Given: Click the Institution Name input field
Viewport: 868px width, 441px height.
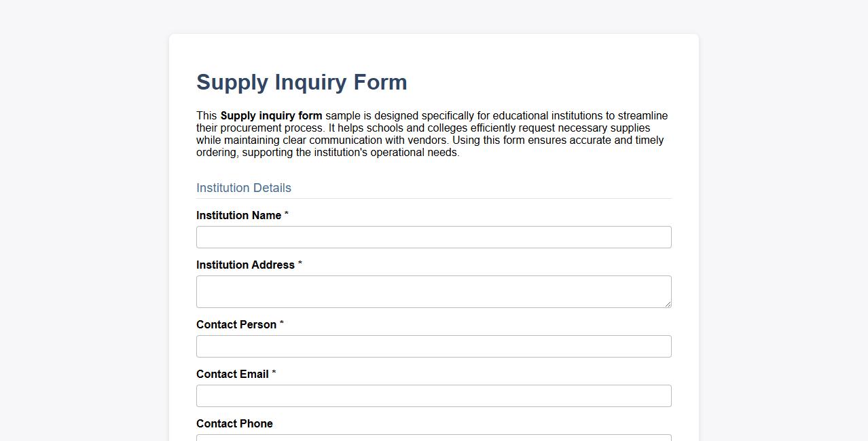Looking at the screenshot, I should 433,237.
